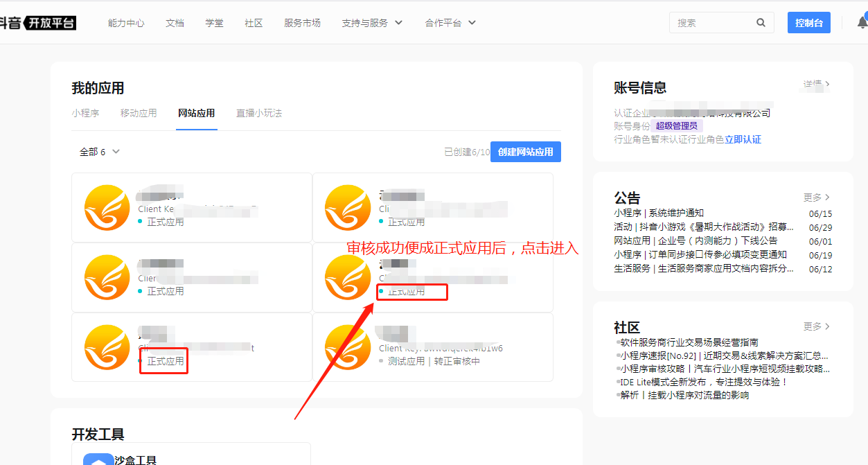The image size is (868, 465).
Task: Open post 小程序速报[No.92]
Action: [723, 356]
